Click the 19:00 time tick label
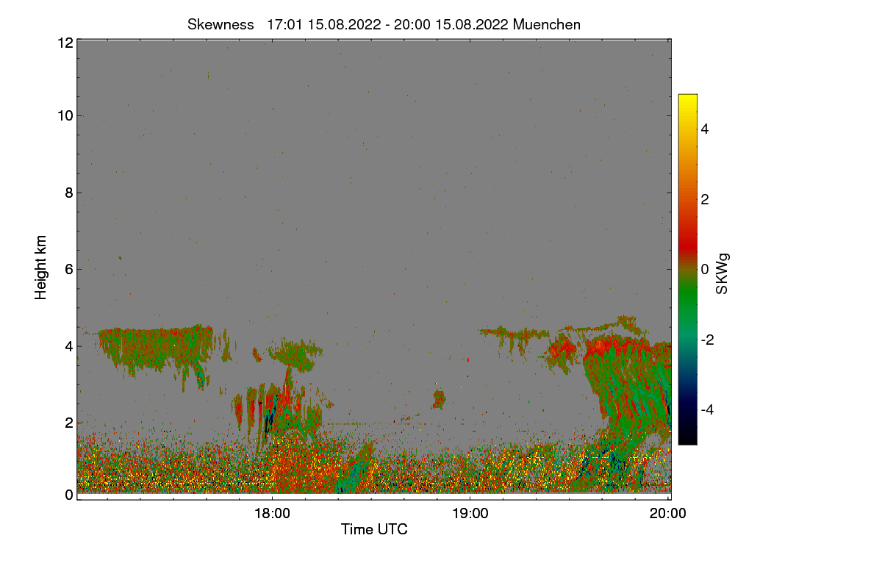This screenshot has width=882, height=588. pyautogui.click(x=470, y=514)
